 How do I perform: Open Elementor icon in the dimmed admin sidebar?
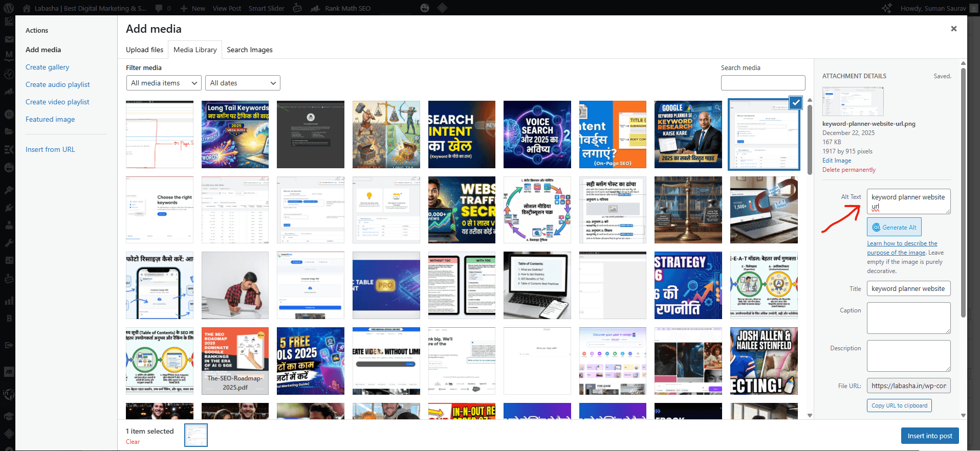pyautogui.click(x=9, y=114)
